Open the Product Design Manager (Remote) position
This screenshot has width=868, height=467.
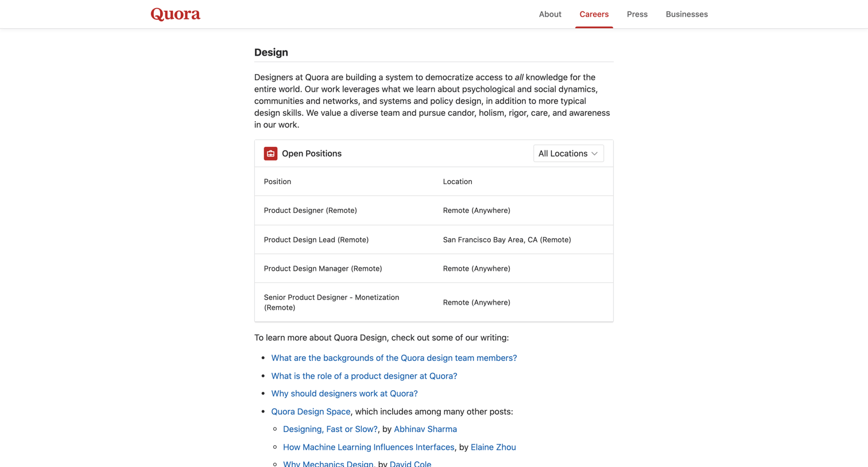(x=323, y=268)
